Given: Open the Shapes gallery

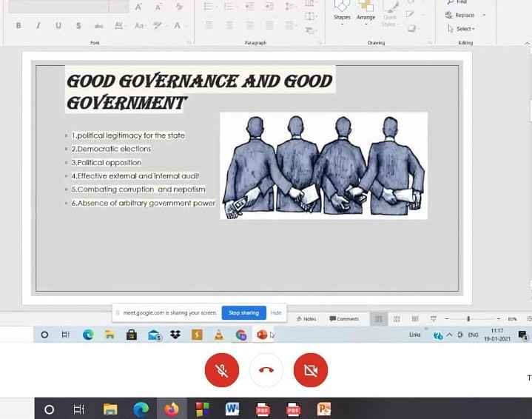Looking at the screenshot, I should [x=342, y=11].
